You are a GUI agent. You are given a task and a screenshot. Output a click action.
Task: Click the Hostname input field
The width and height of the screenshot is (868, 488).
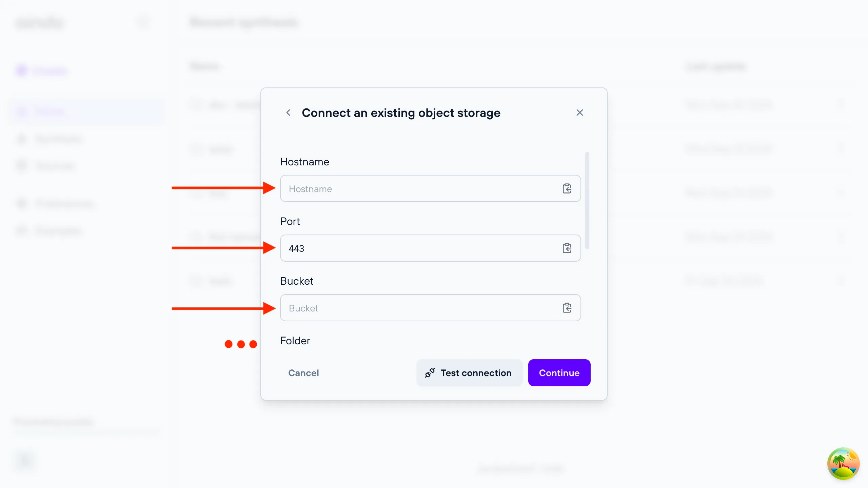click(430, 188)
